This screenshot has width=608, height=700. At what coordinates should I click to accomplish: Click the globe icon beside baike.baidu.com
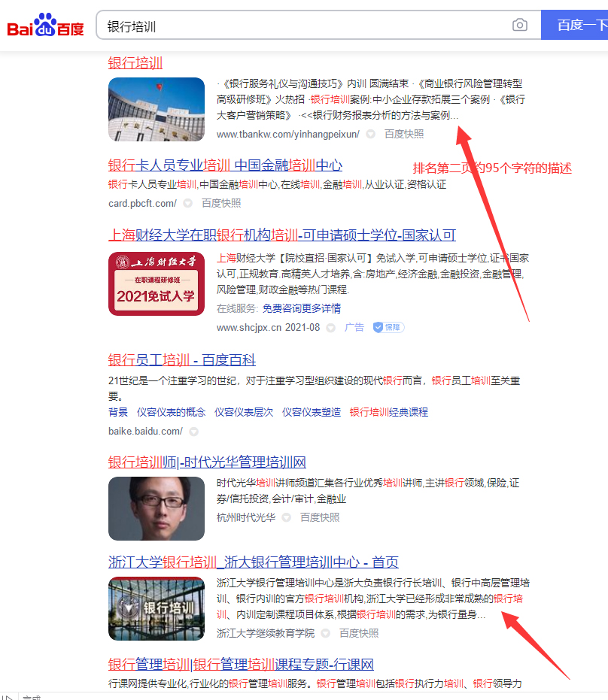point(193,431)
